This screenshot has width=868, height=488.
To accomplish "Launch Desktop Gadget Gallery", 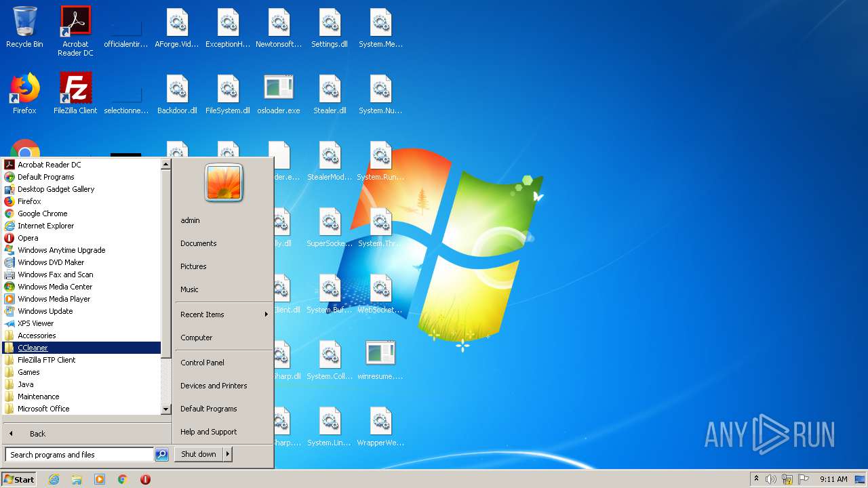I will [82, 189].
